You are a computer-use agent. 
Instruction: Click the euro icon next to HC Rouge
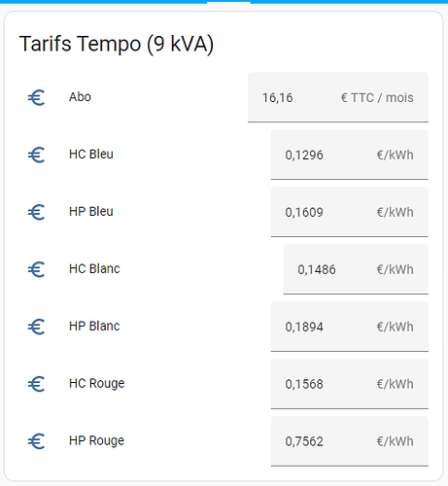pyautogui.click(x=36, y=384)
